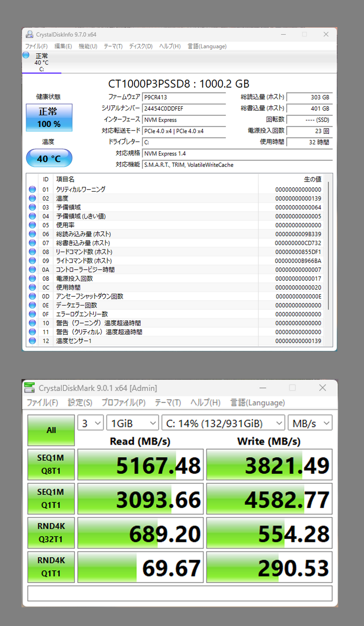The width and height of the screenshot is (364, 626).
Task: Open プロファイル(P) menu in CrystalDiskMark
Action: [x=123, y=402]
